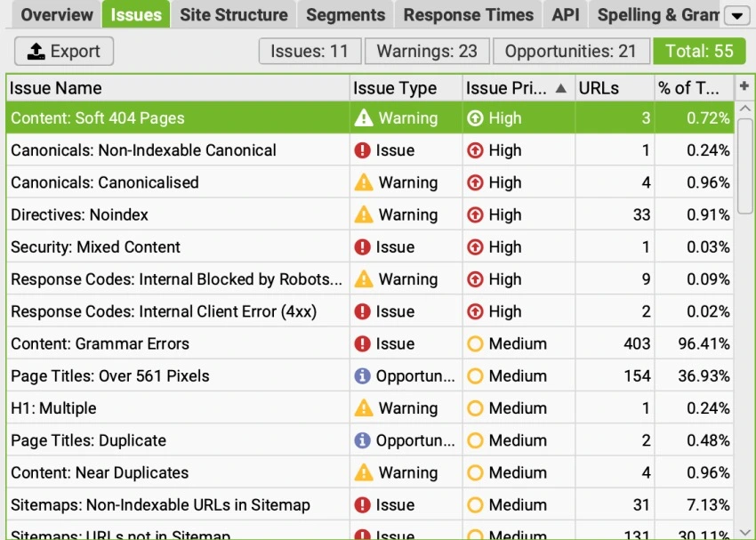
Task: Click the warning triangle icon on H1: Multiple row
Action: (363, 408)
